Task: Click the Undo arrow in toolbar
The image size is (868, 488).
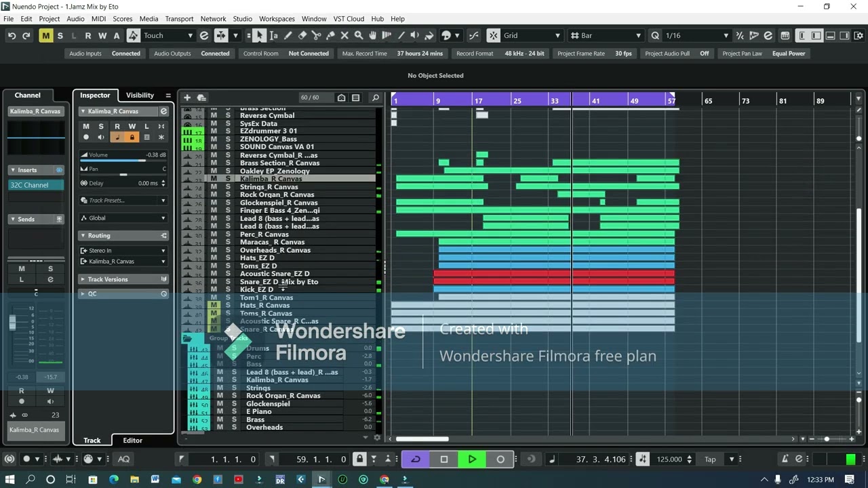Action: click(12, 36)
